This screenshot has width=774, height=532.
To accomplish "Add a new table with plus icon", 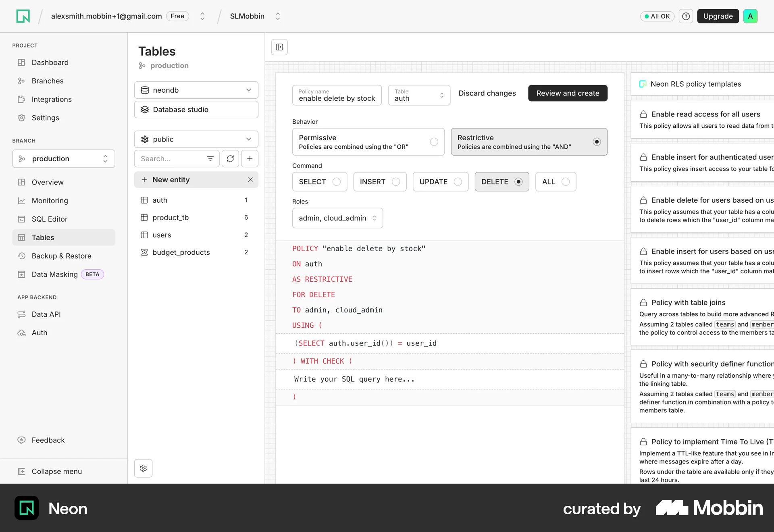I will 250,159.
